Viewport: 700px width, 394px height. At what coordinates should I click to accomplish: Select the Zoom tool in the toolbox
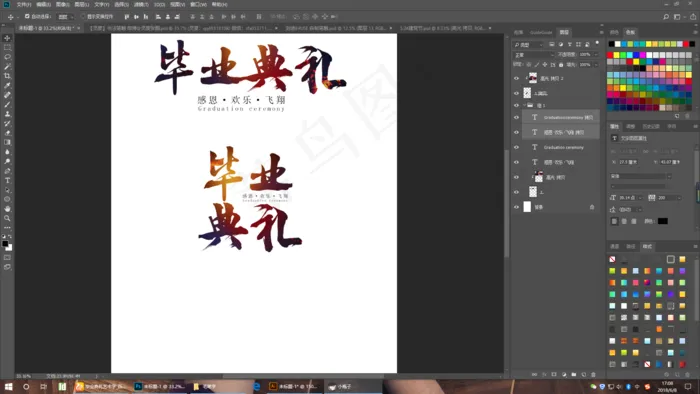coord(7,218)
